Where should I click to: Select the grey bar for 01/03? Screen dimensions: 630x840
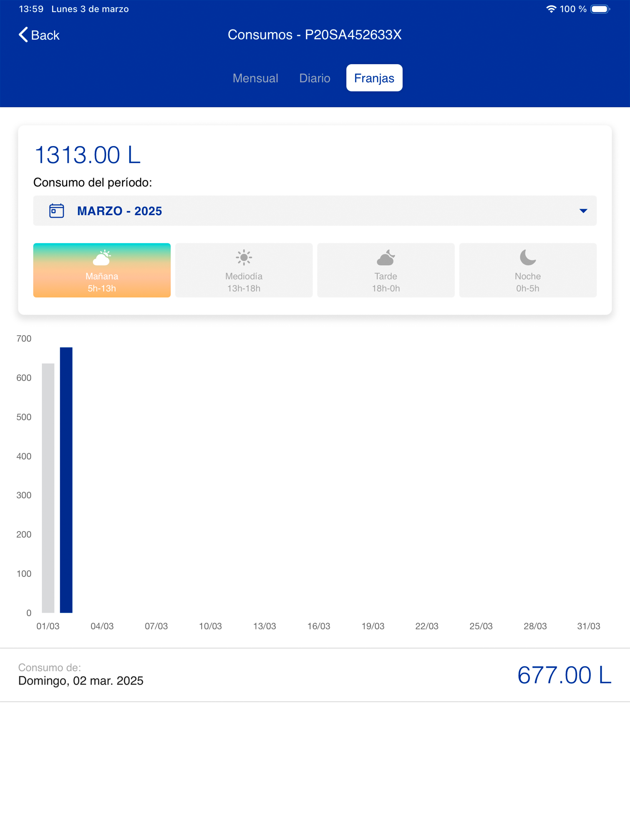click(x=48, y=488)
